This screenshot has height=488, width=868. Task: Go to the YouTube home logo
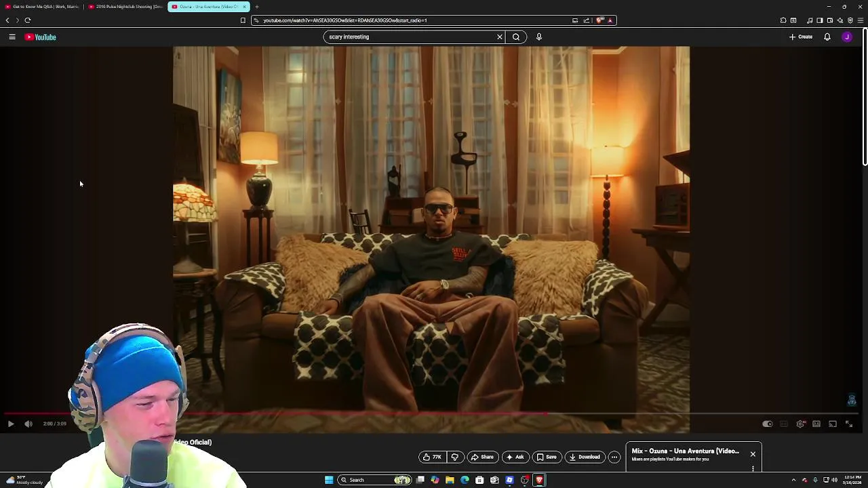[41, 37]
